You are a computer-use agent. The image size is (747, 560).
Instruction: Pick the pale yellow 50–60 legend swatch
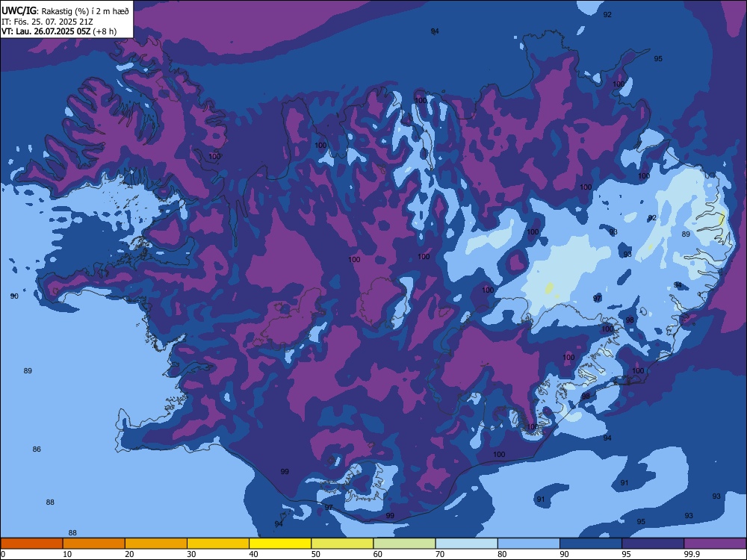(342, 544)
